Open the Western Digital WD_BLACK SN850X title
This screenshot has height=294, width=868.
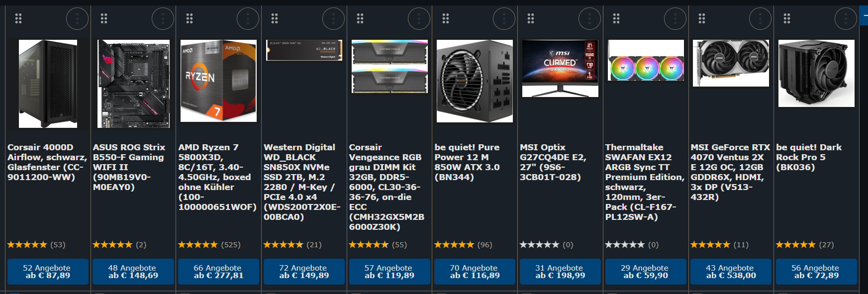coord(302,182)
